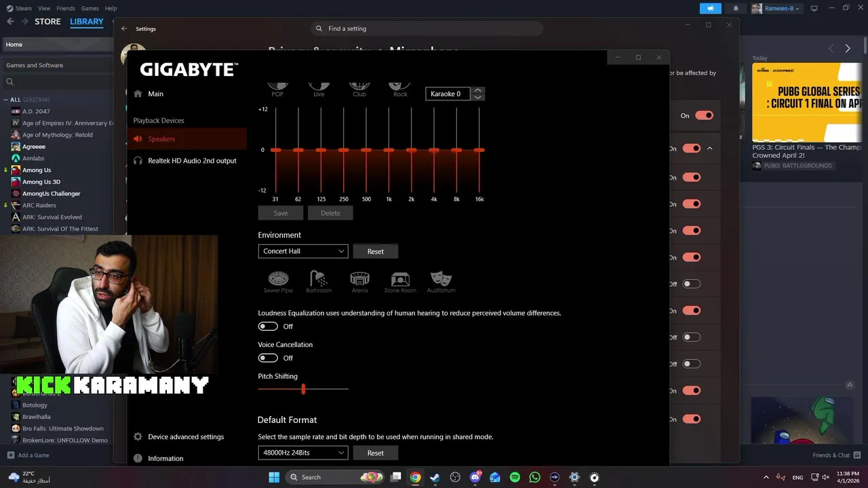
Task: Click the equalizer Delete button
Action: click(330, 213)
